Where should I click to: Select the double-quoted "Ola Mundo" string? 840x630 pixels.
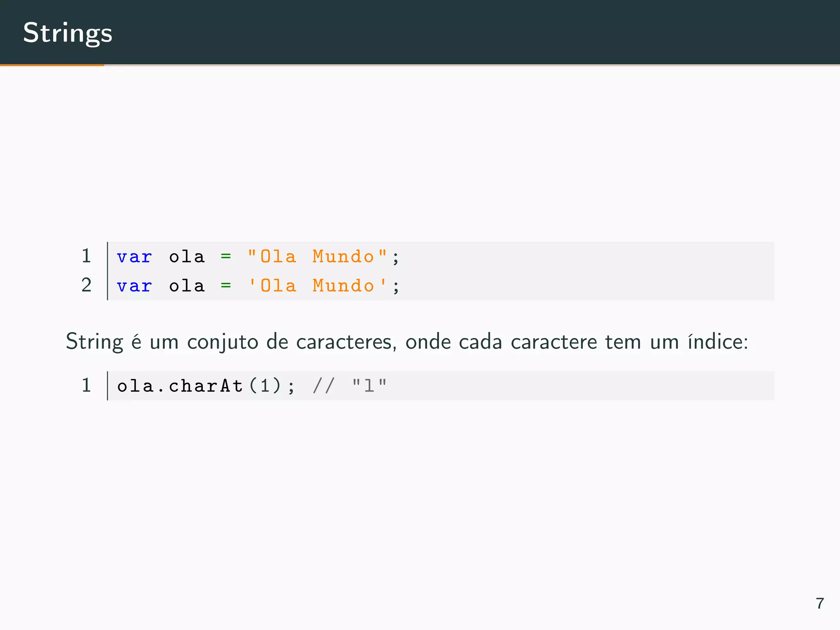[x=317, y=257]
